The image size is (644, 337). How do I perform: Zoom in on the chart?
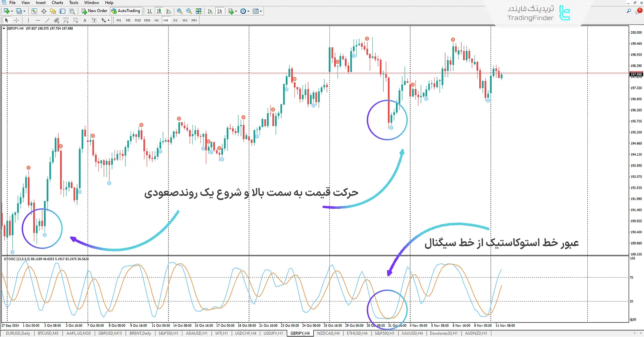tap(180, 11)
